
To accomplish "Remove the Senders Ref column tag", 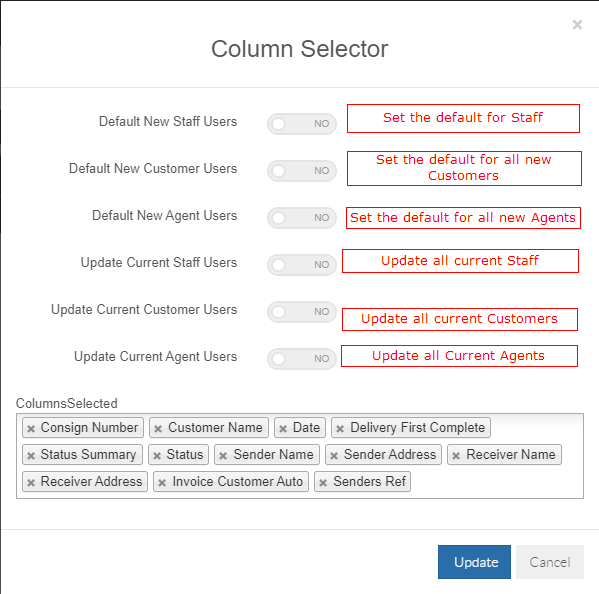I will pos(323,482).
